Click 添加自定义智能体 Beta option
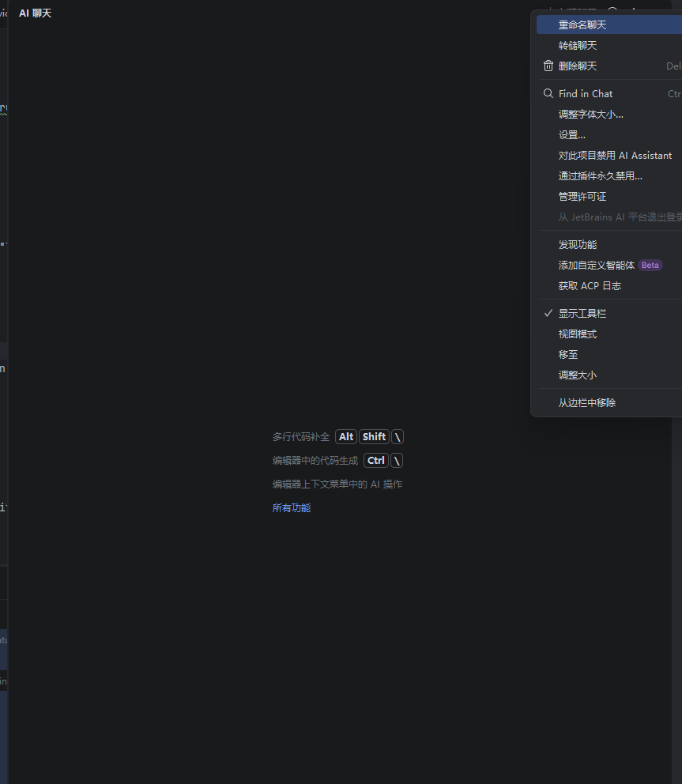This screenshot has width=682, height=784. pos(597,266)
